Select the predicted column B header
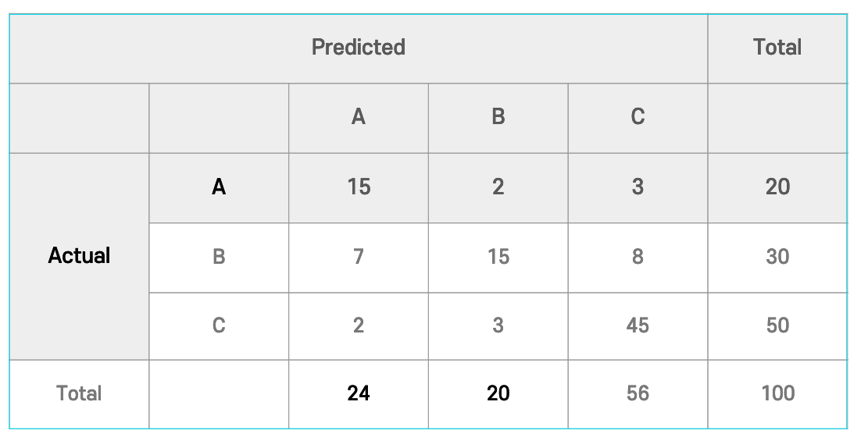Viewport: 868px width, 448px height. tap(498, 119)
